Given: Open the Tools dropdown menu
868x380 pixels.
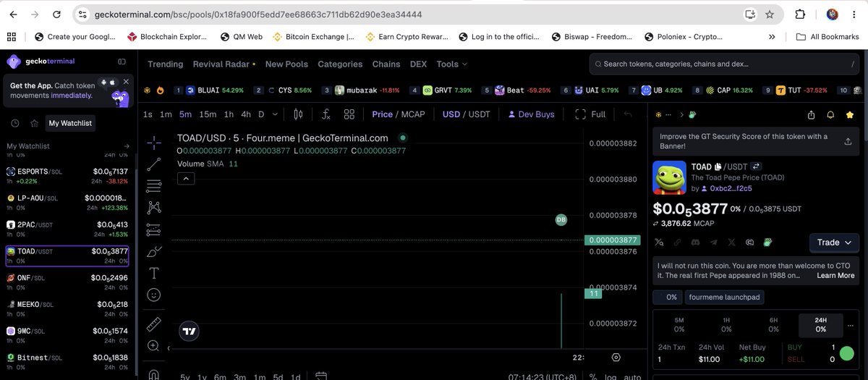Looking at the screenshot, I should 453,64.
